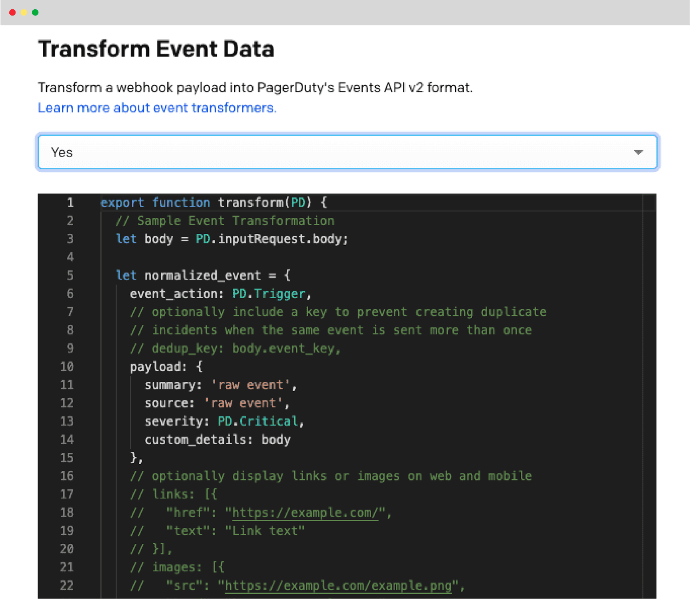
Task: Click the let normalized_event declaration
Action: (202, 275)
